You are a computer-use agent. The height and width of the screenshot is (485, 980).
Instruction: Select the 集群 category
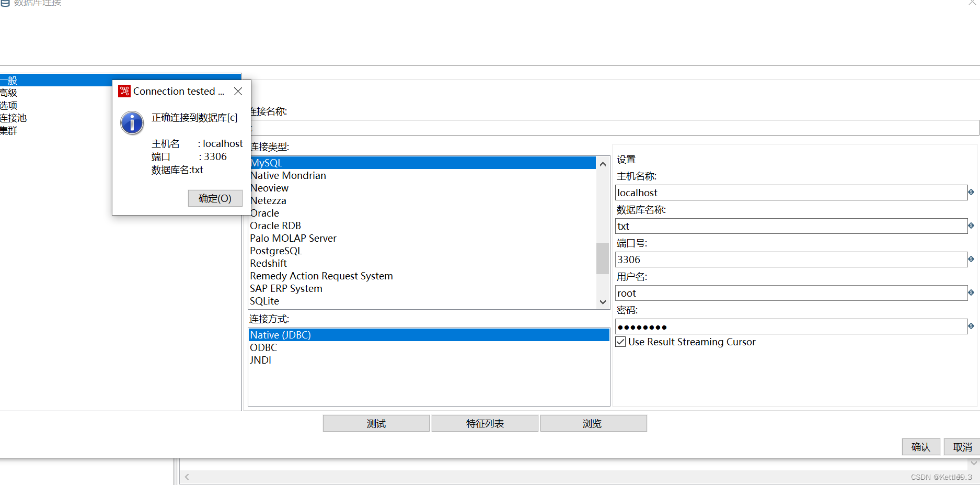pos(9,130)
